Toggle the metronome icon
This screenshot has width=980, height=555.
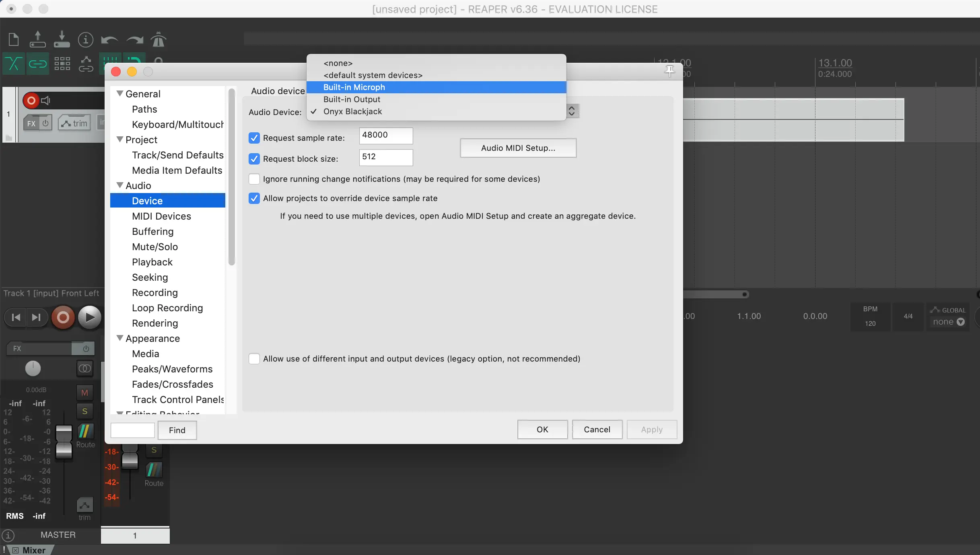tap(158, 39)
